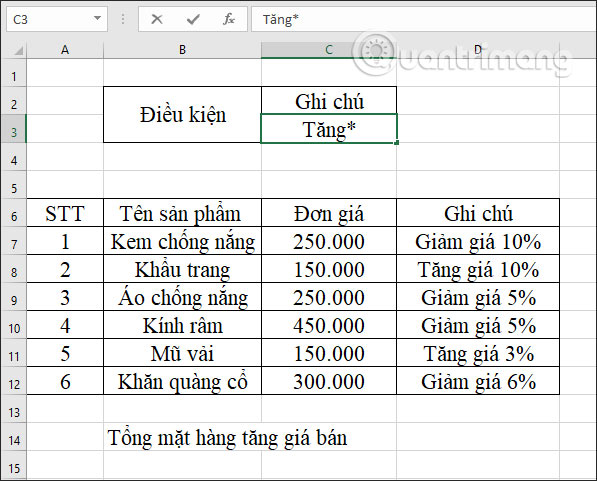This screenshot has width=597, height=481.
Task: Click Giảm giá 5% in Áo chống nắng row
Action: (478, 297)
